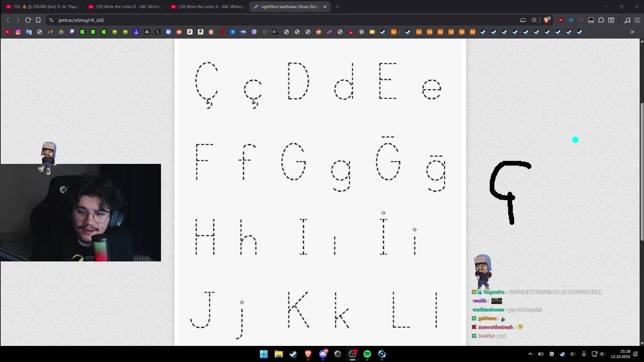Open the yellow folder bookmark

point(372,32)
